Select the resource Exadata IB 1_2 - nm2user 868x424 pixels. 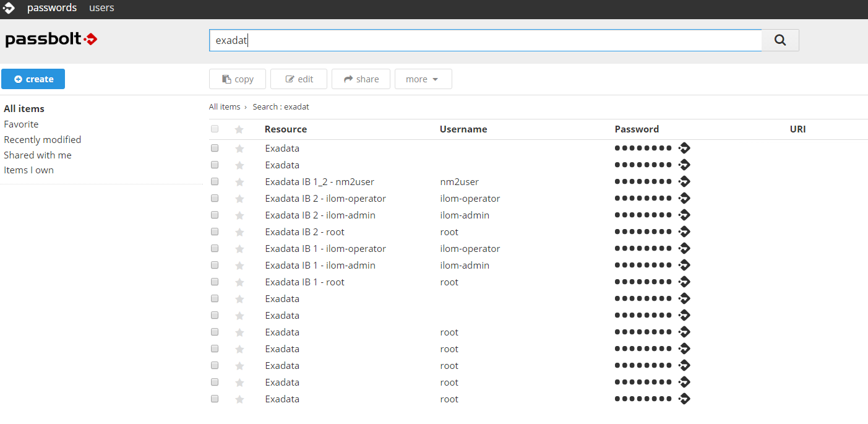click(x=319, y=182)
